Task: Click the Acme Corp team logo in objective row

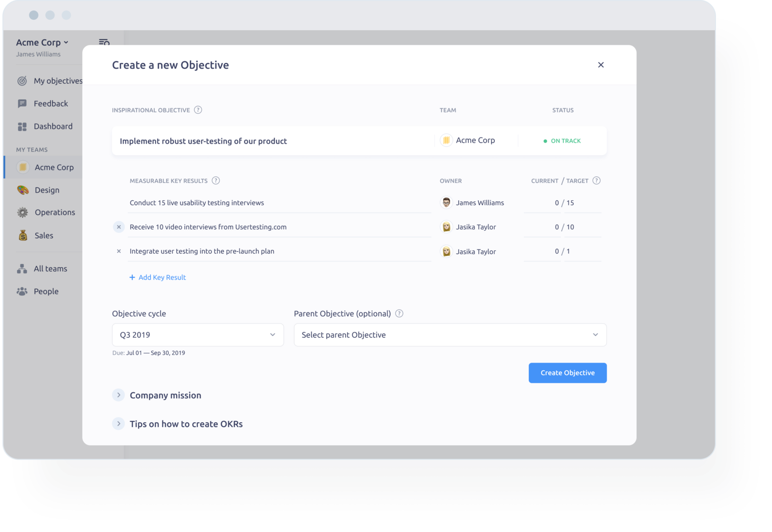Action: click(446, 140)
